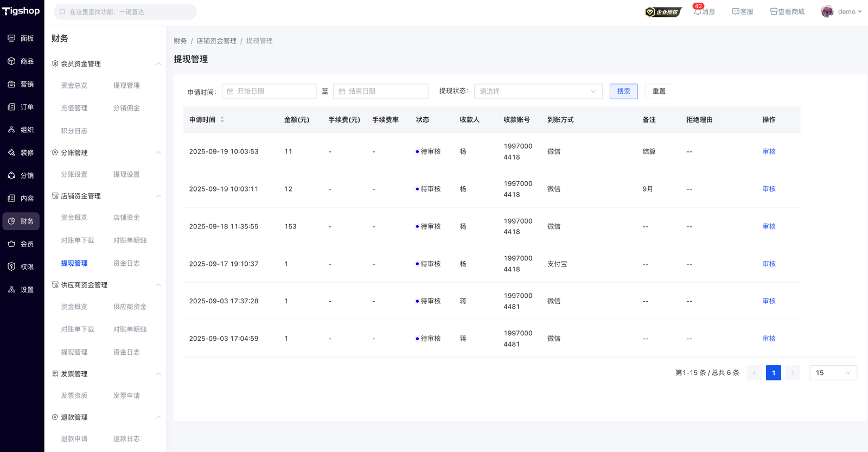Select 充值管理 in finance menu
This screenshot has height=452, width=868.
74,108
